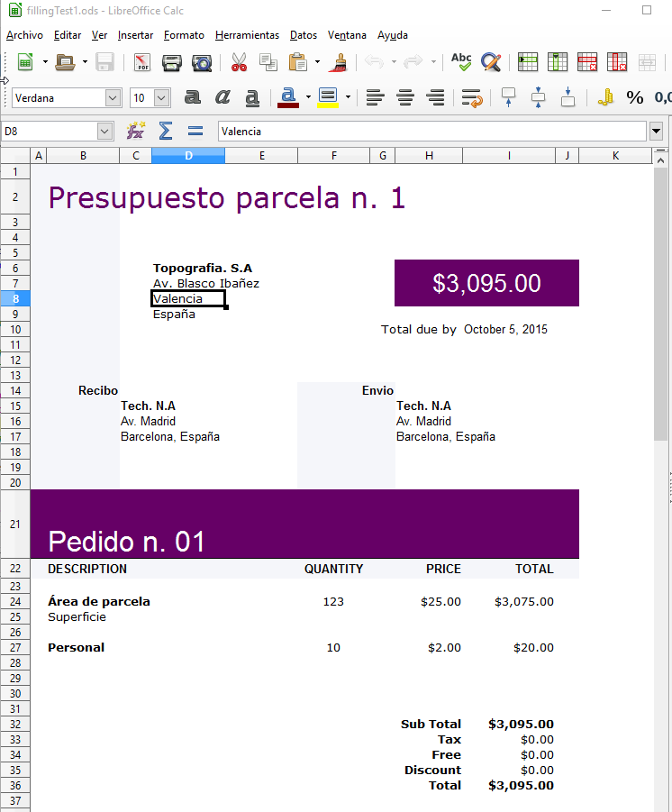This screenshot has height=812, width=672.
Task: Toggle italic text formatting
Action: click(x=222, y=97)
